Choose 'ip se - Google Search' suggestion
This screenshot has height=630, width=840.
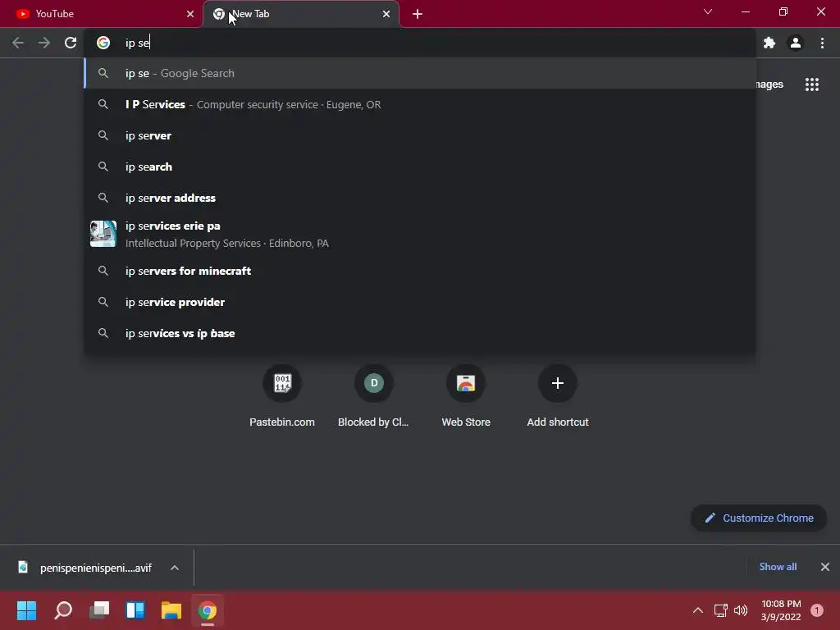420,73
